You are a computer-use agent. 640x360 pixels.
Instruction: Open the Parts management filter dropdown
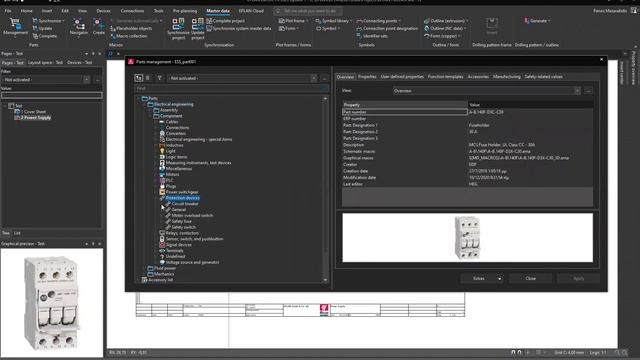pyautogui.click(x=313, y=78)
